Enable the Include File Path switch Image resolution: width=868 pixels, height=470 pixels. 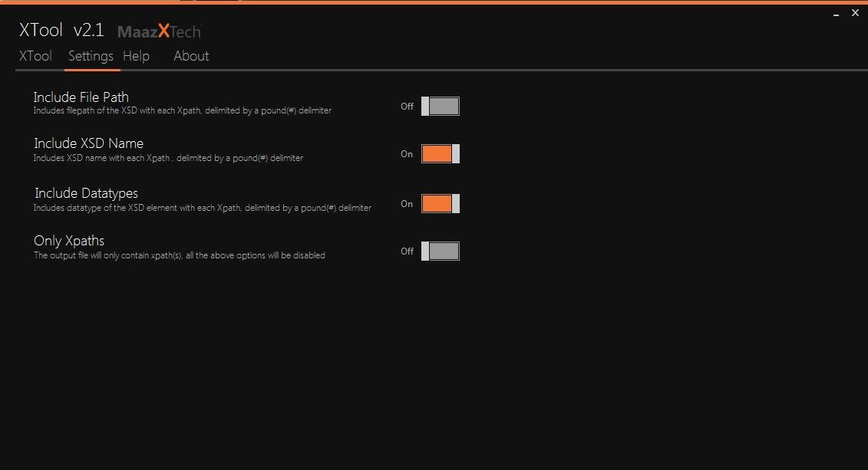click(x=440, y=106)
